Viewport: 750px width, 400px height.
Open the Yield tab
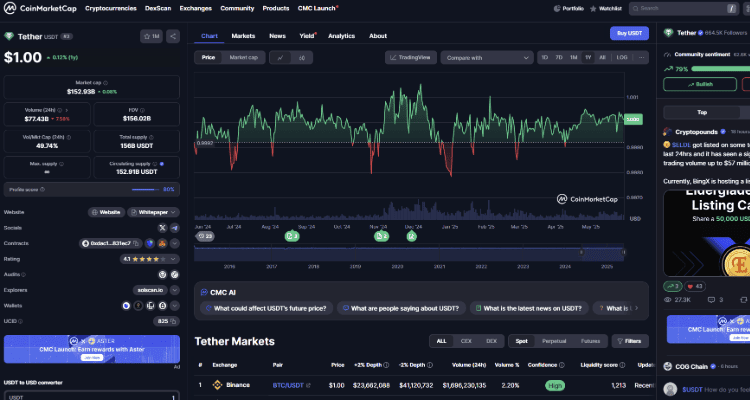(x=307, y=36)
